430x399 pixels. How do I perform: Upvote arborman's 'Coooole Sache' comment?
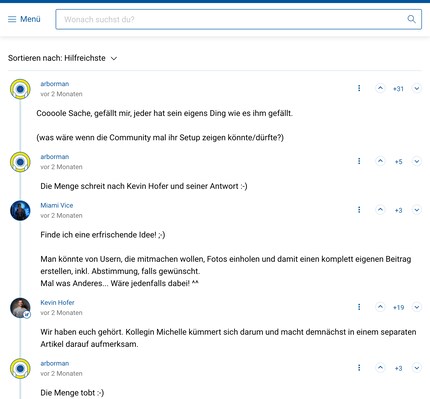point(380,88)
